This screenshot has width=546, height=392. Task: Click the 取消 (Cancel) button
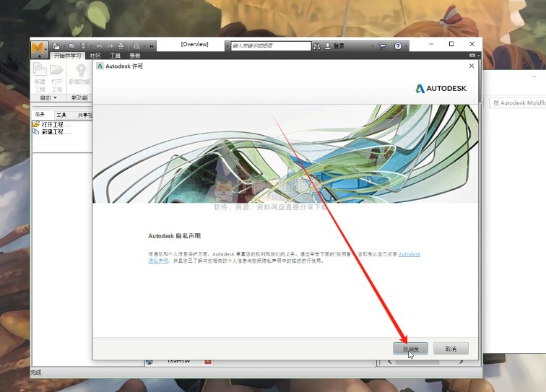(451, 349)
